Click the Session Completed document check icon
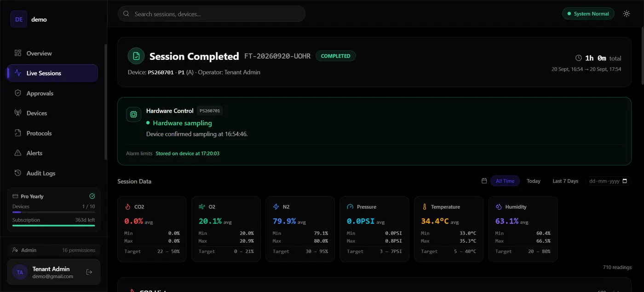The image size is (644, 292). (x=136, y=56)
